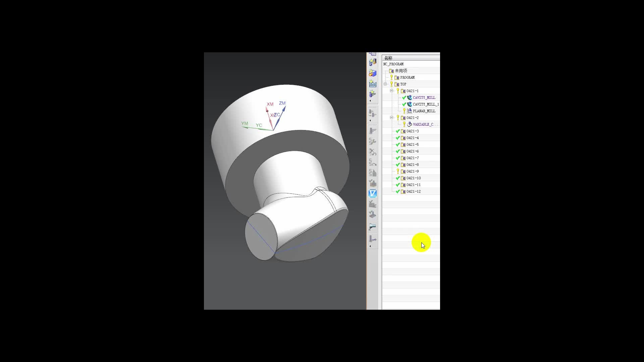This screenshot has width=644, height=362.
Task: Select 0421-2 operation group item
Action: [413, 117]
